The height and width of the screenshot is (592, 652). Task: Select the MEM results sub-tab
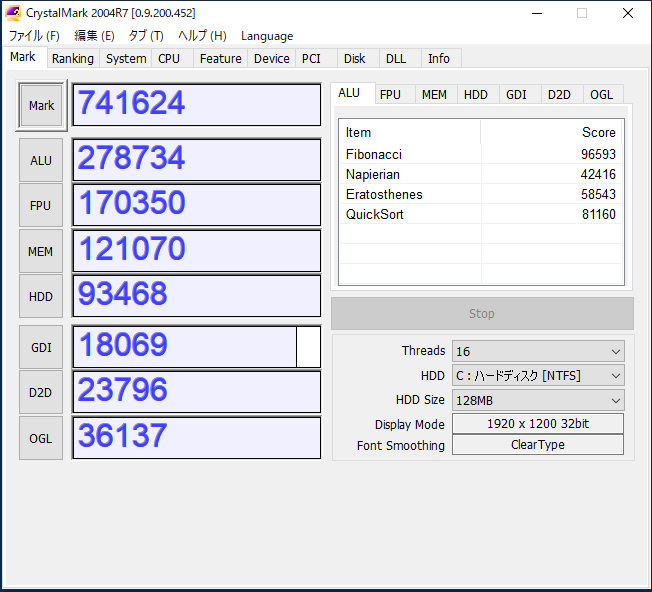point(434,94)
